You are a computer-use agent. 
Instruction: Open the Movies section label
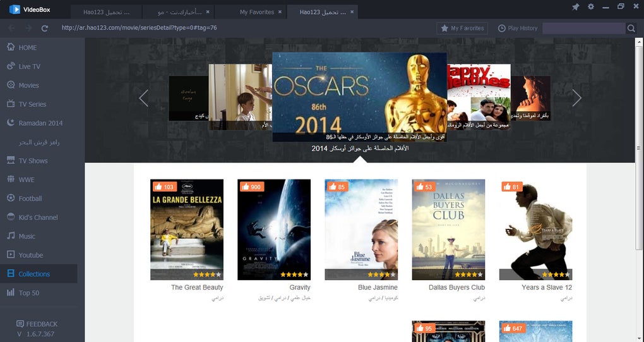pos(29,85)
